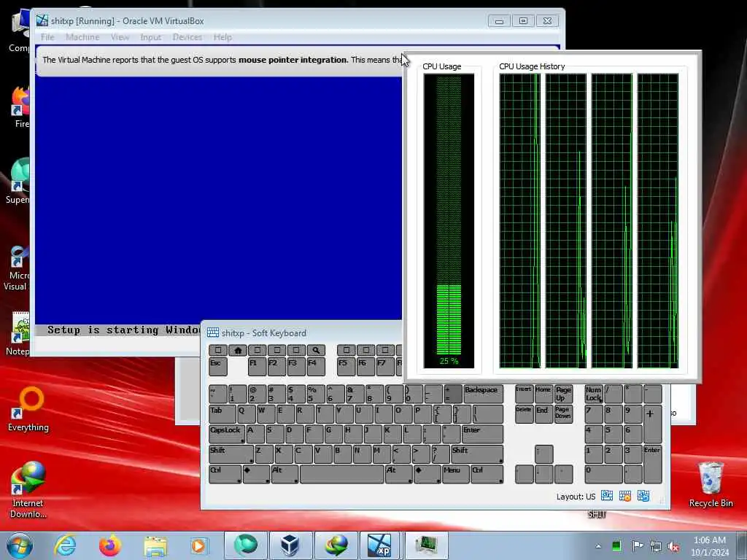Click the F6 key on Soft Keyboard

(366, 367)
